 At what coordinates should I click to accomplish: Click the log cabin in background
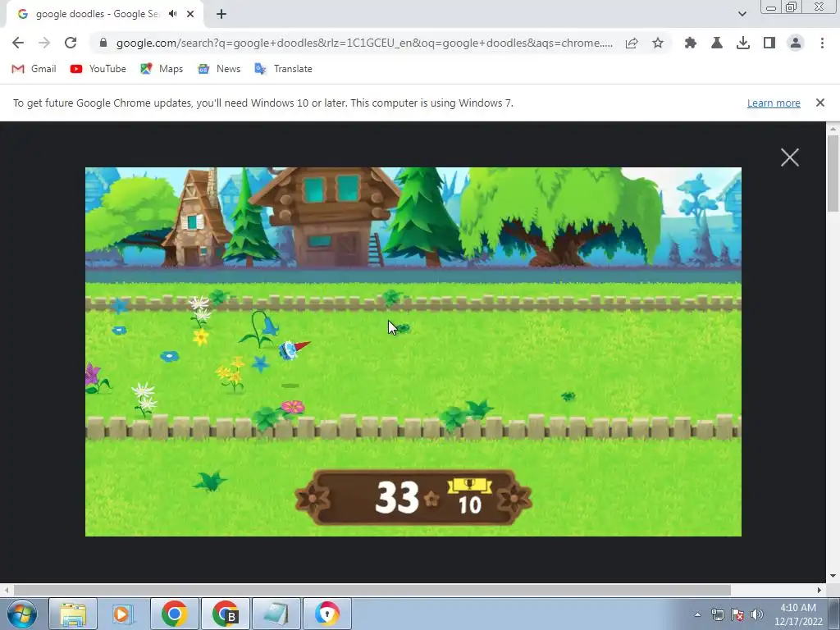click(326, 217)
